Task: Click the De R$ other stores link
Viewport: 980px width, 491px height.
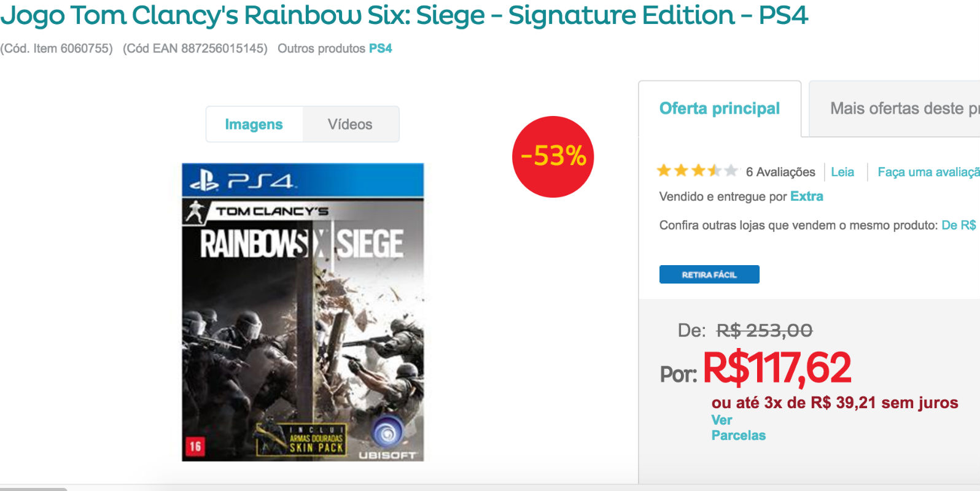Action: [959, 225]
